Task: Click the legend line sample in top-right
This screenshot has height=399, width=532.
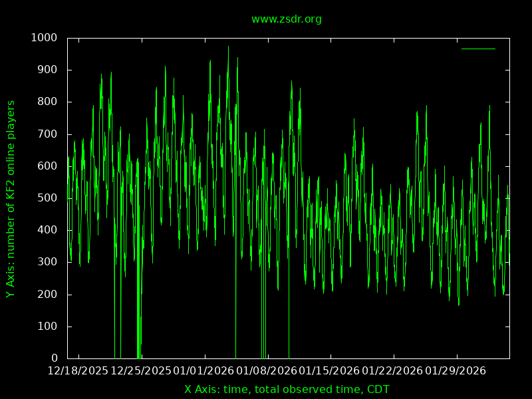Action: [478, 49]
